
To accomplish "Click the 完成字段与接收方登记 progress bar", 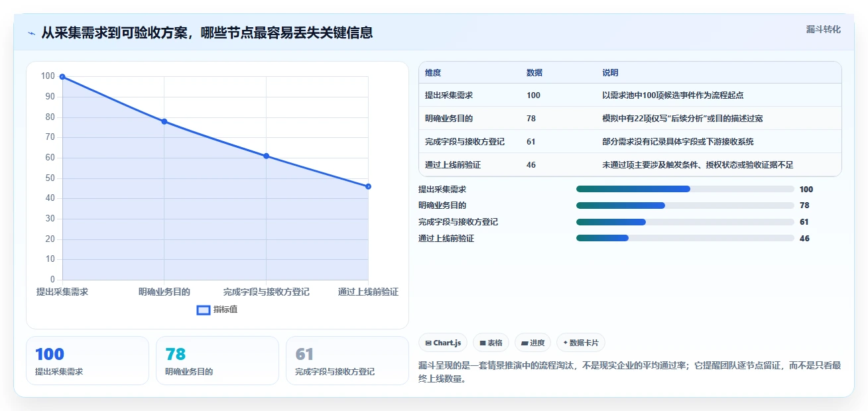I will pyautogui.click(x=685, y=222).
